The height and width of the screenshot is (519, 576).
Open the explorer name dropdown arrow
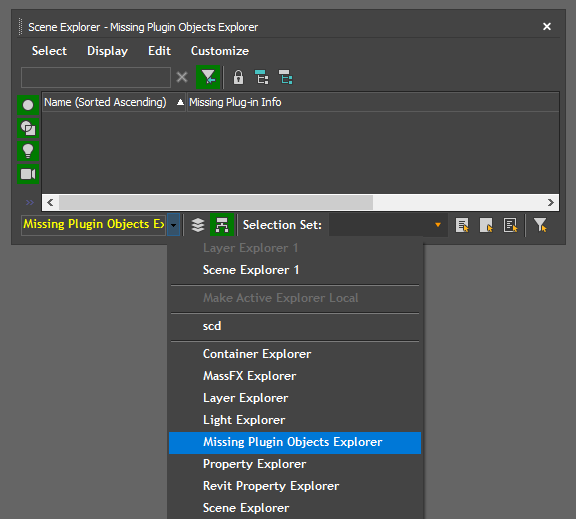coord(173,225)
